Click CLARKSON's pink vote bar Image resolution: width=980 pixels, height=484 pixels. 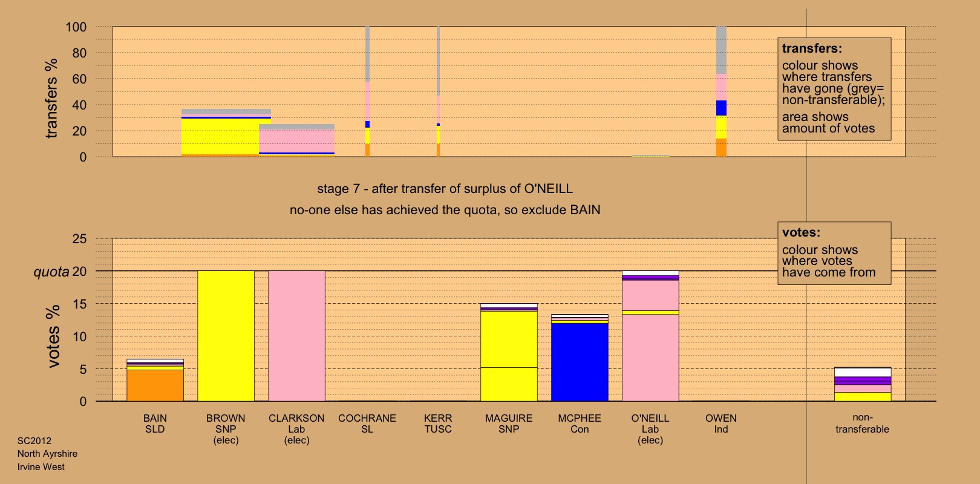coord(296,336)
